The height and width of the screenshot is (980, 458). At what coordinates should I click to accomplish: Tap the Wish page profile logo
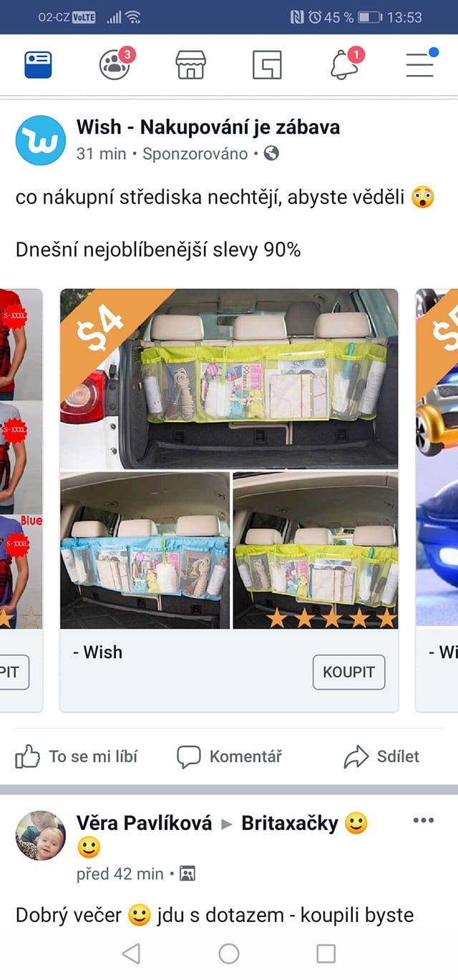click(41, 140)
